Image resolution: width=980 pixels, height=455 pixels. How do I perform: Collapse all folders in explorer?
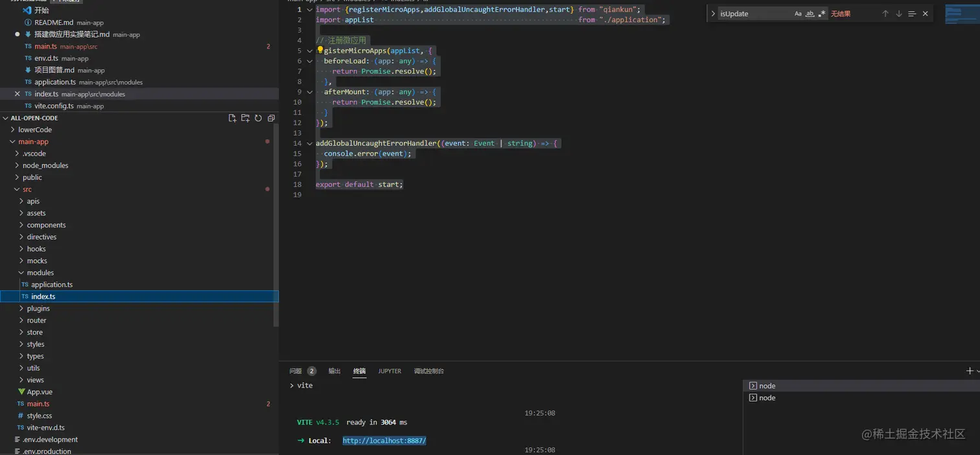[271, 118]
